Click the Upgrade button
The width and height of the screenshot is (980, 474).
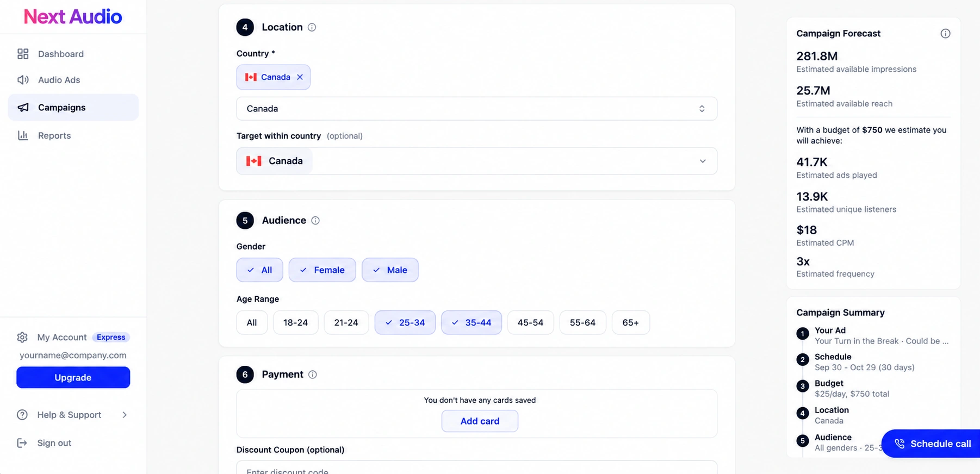pyautogui.click(x=73, y=377)
